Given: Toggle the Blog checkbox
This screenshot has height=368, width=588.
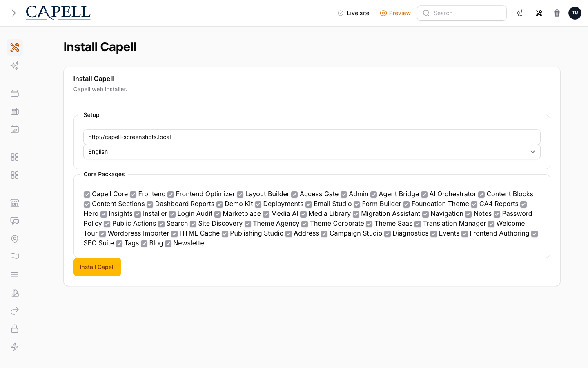Looking at the screenshot, I should click(x=144, y=244).
